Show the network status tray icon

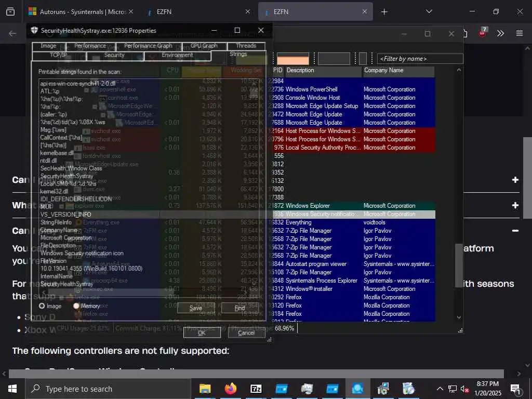(453, 389)
